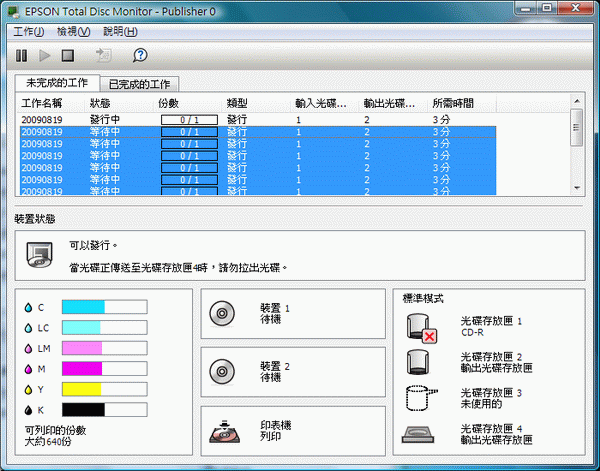Click the black K ink level bar
Viewport: 600px width, 471px height.
coord(104,410)
